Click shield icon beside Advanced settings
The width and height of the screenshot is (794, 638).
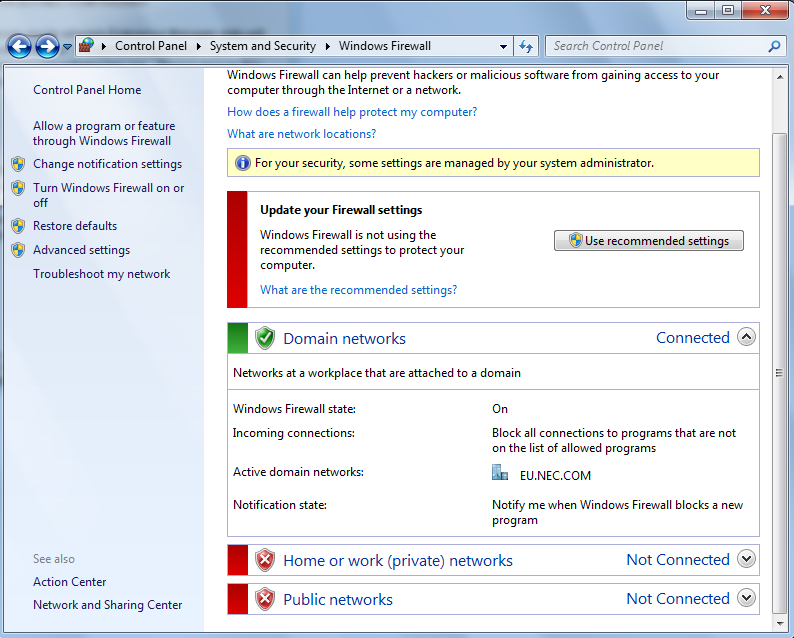coord(18,250)
